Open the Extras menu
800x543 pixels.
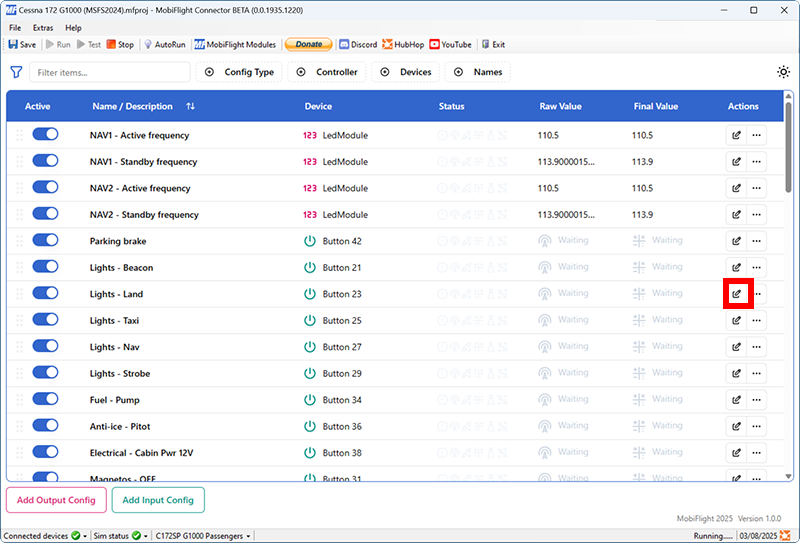tap(43, 28)
